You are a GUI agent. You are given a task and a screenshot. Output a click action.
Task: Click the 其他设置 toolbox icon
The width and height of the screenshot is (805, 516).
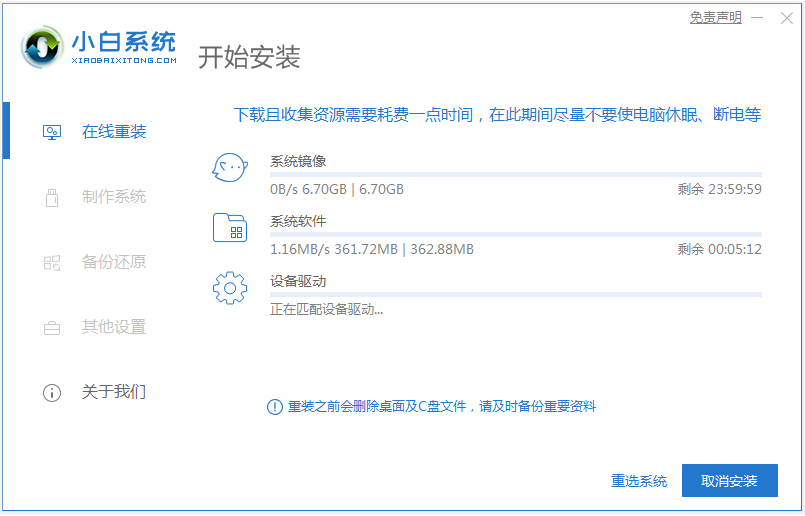click(x=52, y=328)
